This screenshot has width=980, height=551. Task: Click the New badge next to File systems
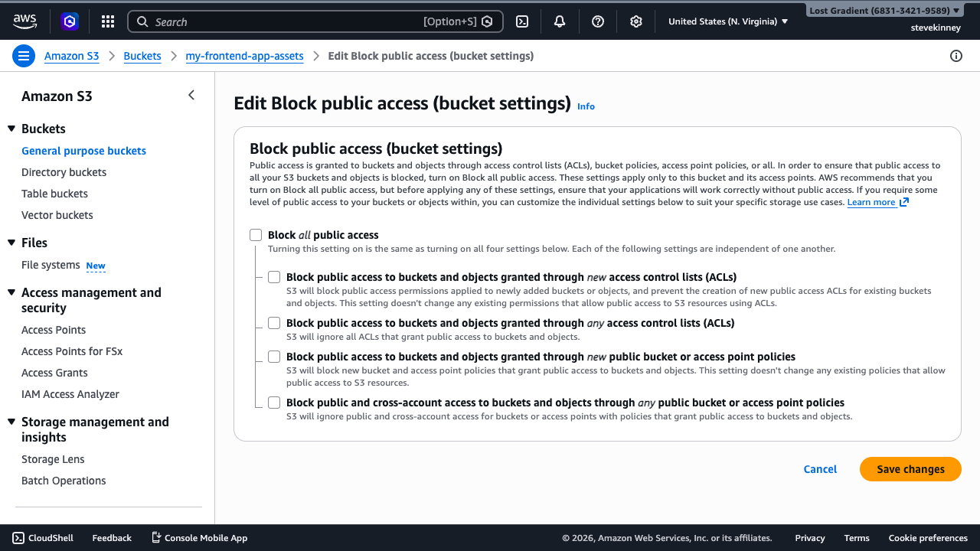pos(96,266)
